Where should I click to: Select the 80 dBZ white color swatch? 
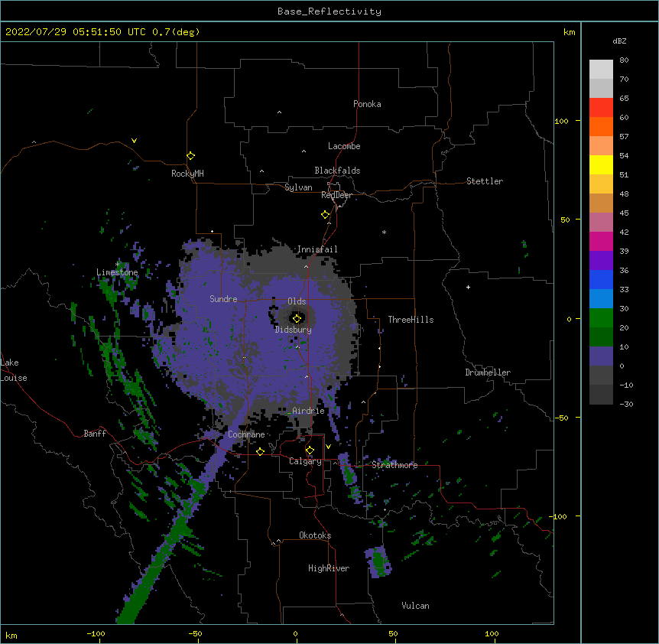601,69
